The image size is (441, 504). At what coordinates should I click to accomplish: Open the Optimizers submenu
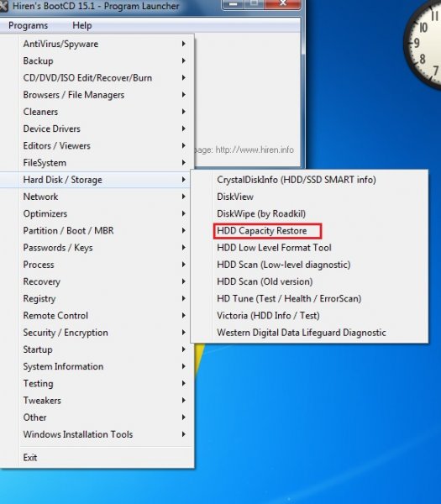coord(97,213)
